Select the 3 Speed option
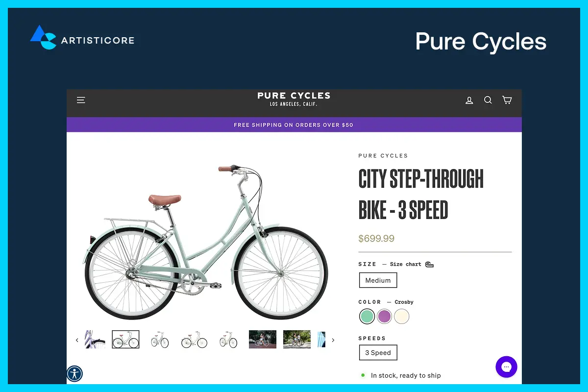The height and width of the screenshot is (392, 588). point(378,352)
